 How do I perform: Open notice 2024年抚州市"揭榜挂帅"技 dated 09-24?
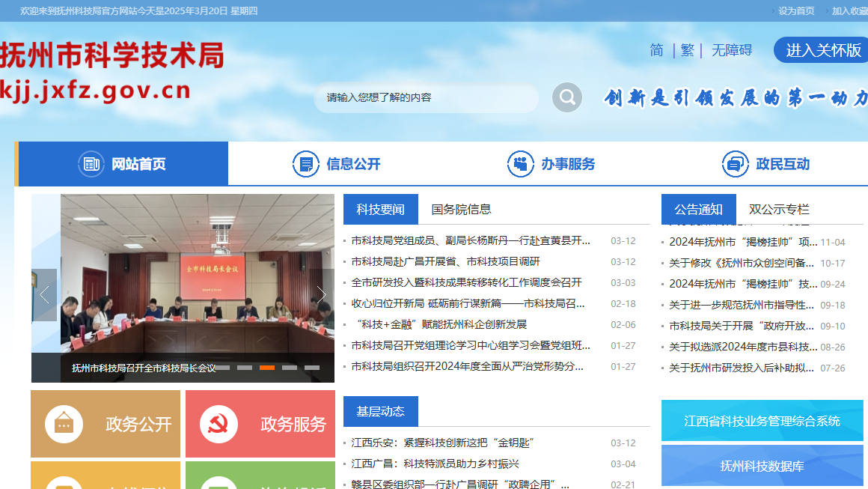[743, 284]
